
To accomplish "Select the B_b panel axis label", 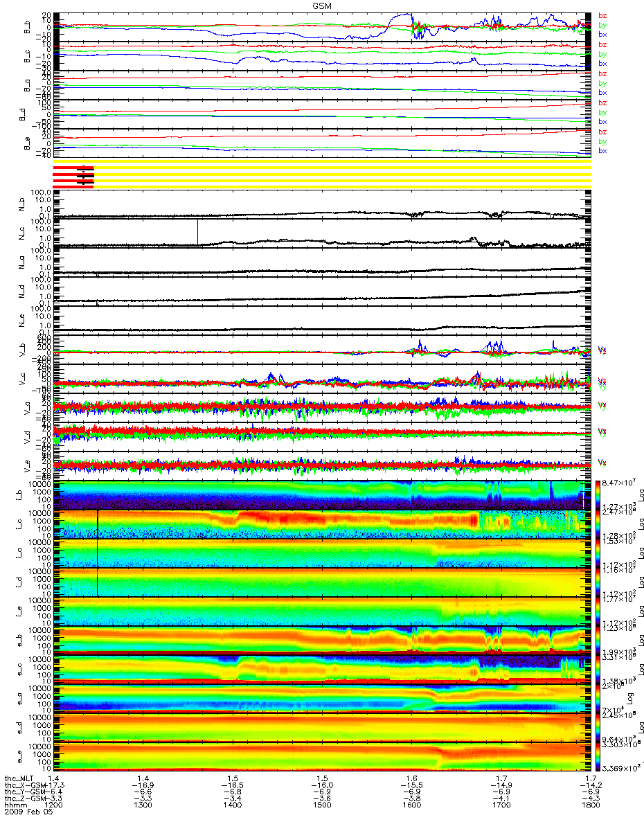I will 26,28.
